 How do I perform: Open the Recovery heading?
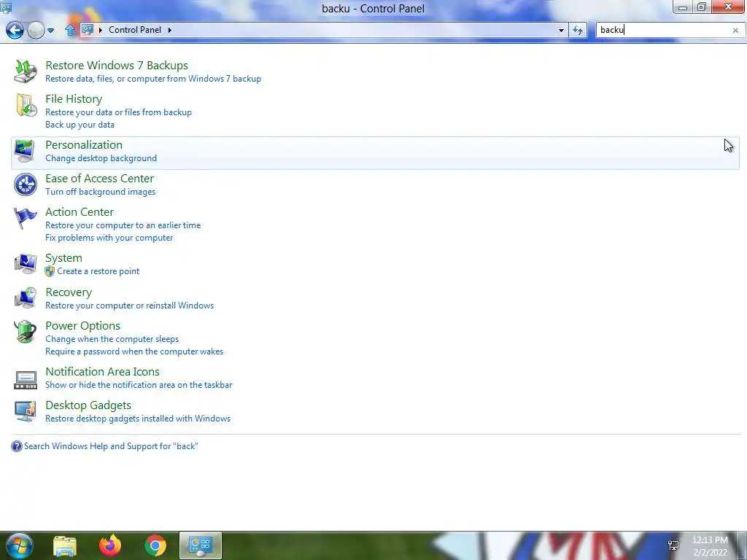point(69,292)
